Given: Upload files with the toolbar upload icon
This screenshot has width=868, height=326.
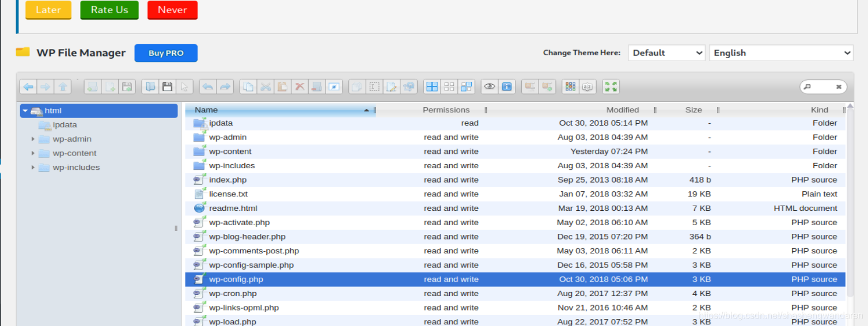Looking at the screenshot, I should point(127,87).
